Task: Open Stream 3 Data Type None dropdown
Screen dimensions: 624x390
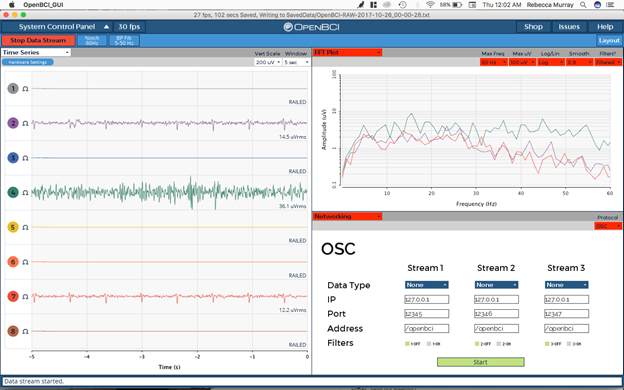Action: tap(566, 285)
